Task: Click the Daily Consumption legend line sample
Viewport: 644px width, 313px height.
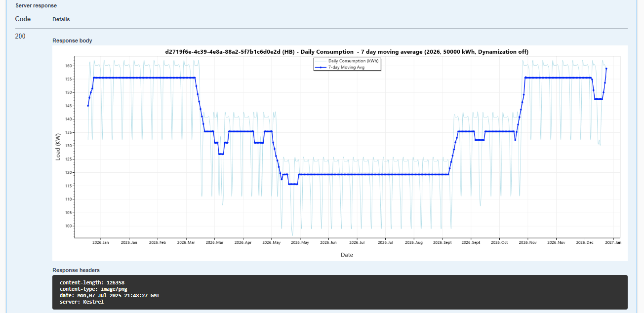Action: tap(321, 61)
